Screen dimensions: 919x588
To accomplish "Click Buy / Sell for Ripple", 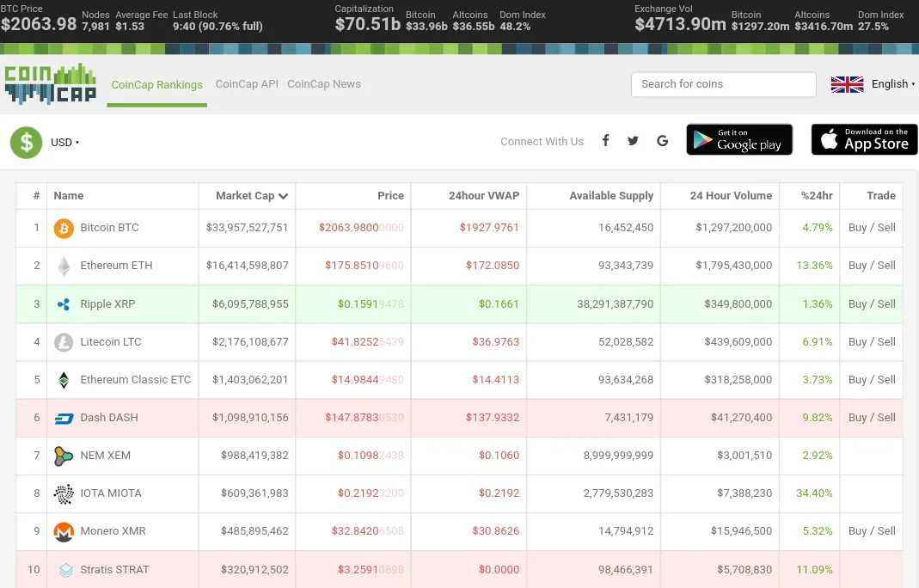I will pyautogui.click(x=872, y=303).
